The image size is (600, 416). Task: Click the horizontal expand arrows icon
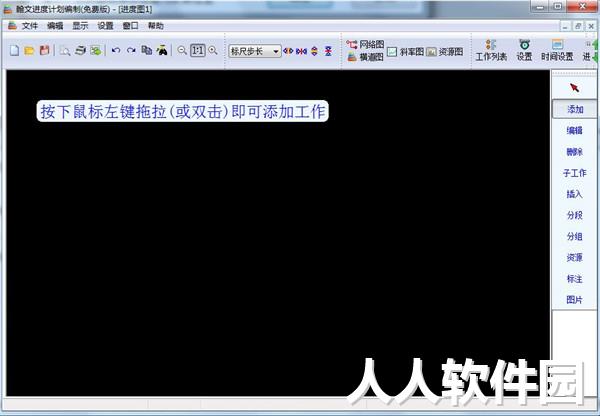coord(288,51)
